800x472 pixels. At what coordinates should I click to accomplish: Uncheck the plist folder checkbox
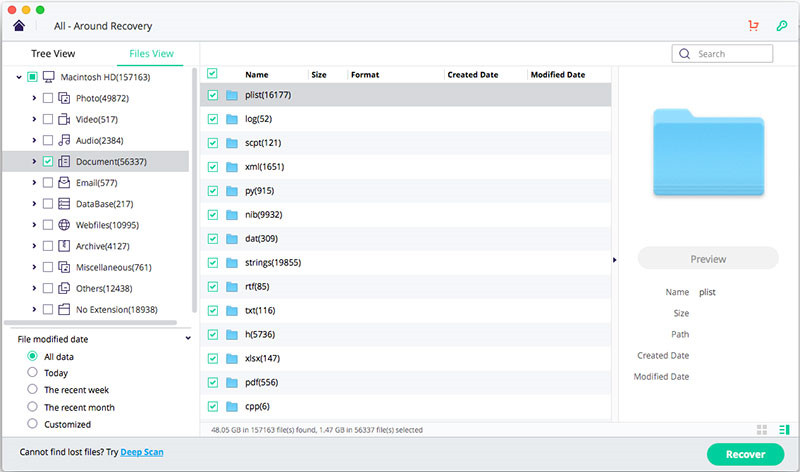pyautogui.click(x=212, y=95)
